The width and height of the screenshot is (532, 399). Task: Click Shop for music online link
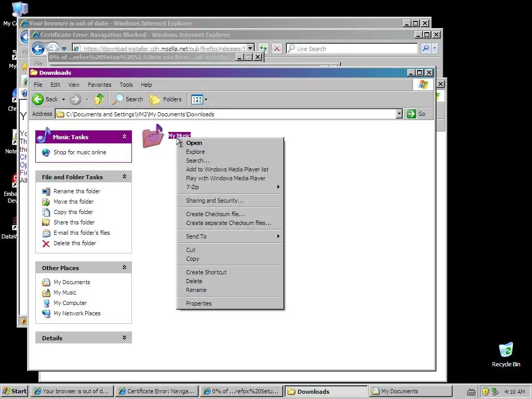point(79,152)
